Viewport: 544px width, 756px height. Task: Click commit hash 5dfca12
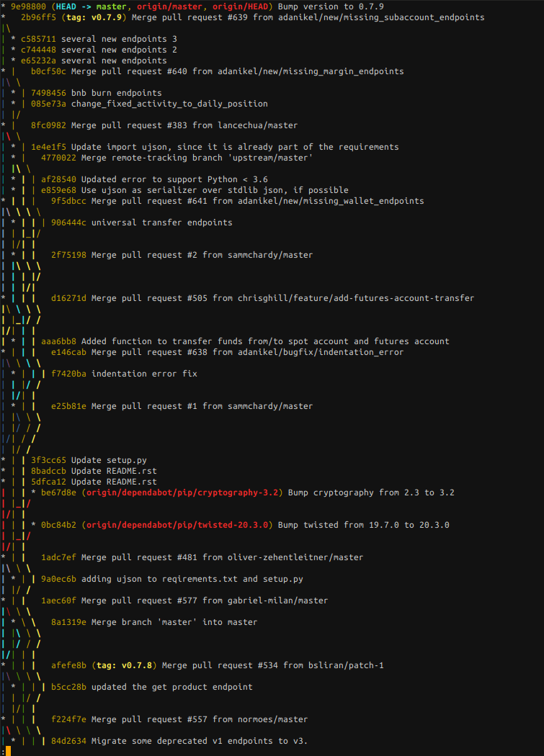tap(49, 482)
